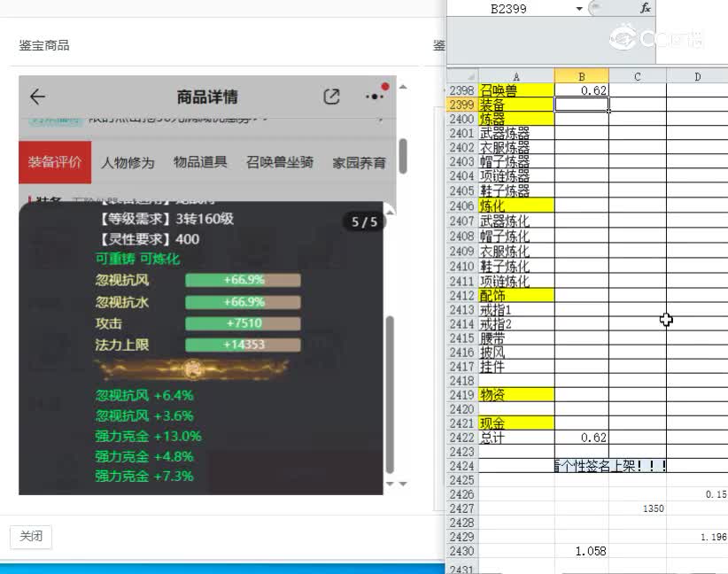Select the 衣服炼器 cell
728x574 pixels.
point(516,148)
